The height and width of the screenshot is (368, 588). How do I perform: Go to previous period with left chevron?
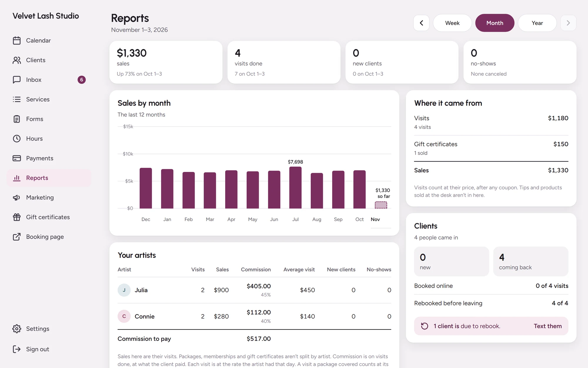(421, 23)
